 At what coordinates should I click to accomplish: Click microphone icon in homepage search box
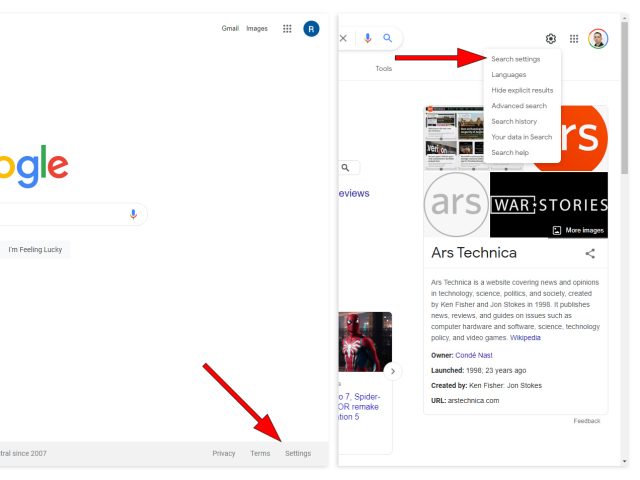tap(133, 214)
